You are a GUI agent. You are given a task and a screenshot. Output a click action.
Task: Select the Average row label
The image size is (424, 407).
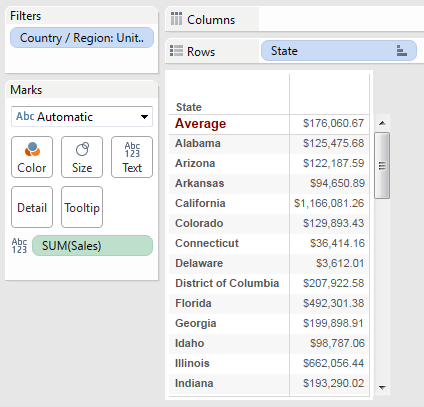[200, 124]
